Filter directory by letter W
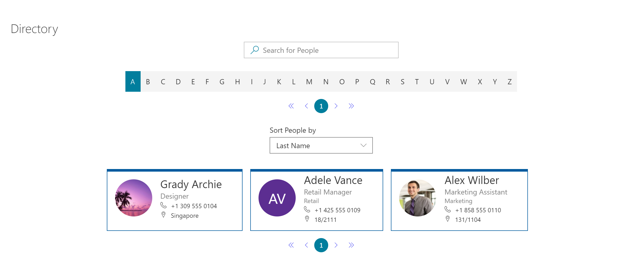The width and height of the screenshot is (644, 277). (464, 81)
